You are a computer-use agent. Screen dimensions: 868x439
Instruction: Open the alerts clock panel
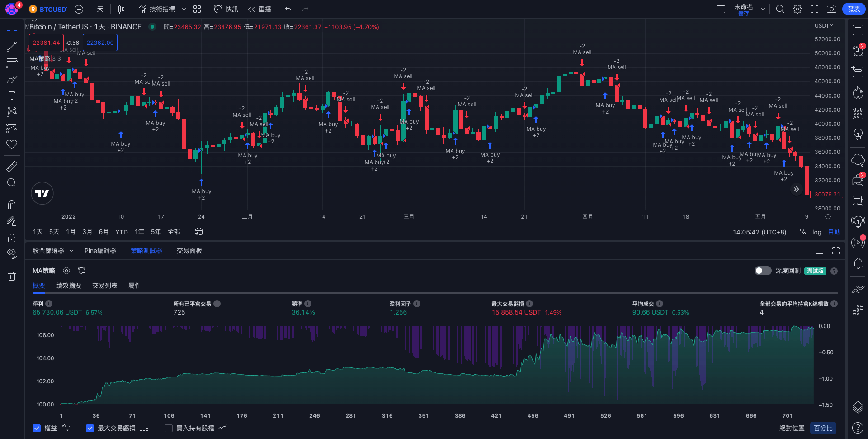pyautogui.click(x=858, y=51)
